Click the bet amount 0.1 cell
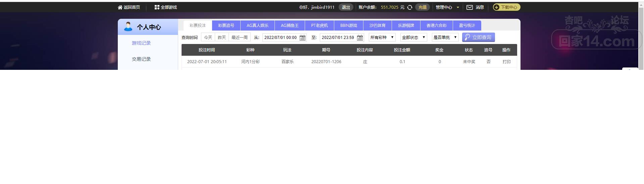644x184 pixels. (x=402, y=62)
